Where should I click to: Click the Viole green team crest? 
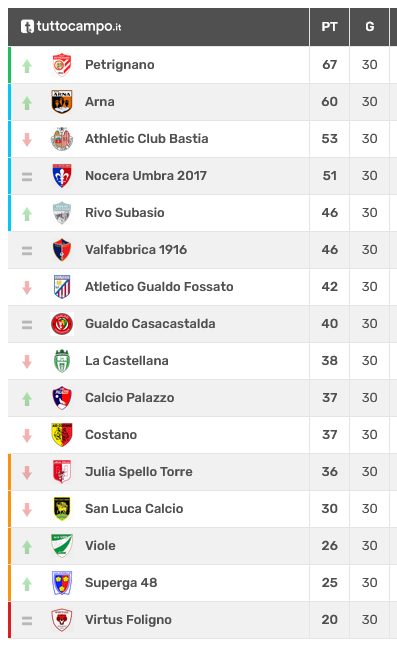62,546
